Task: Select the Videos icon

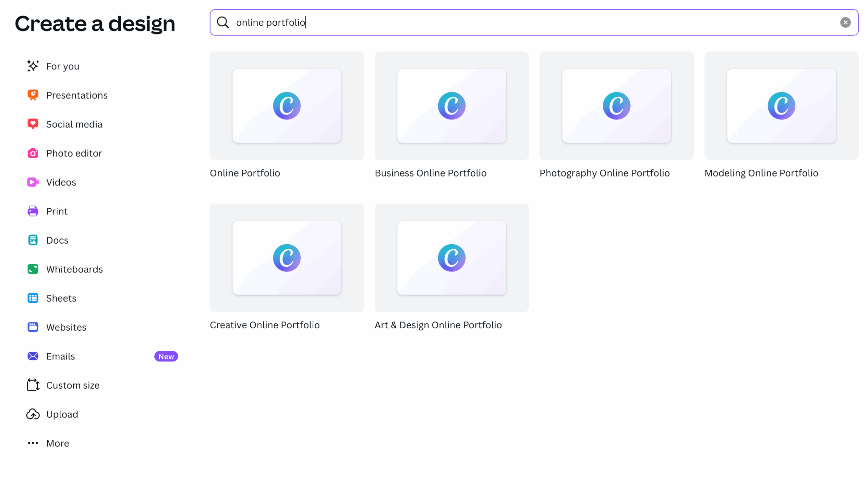Action: click(x=33, y=182)
